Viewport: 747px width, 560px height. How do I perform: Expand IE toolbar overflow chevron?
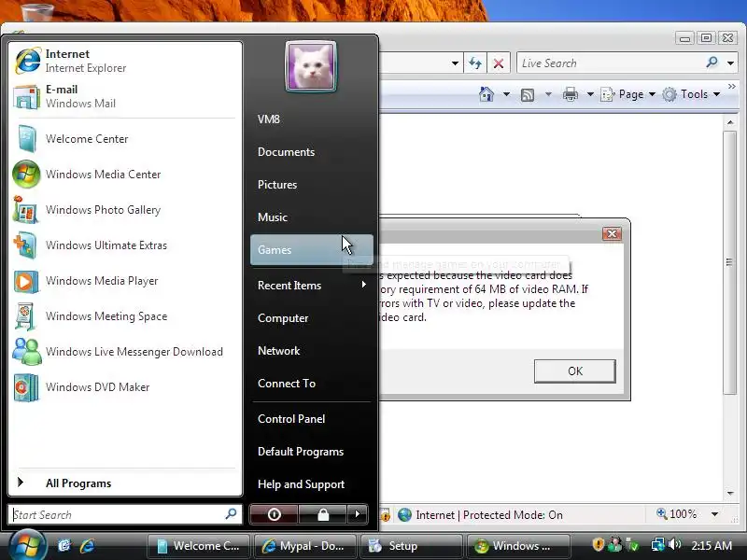point(732,86)
